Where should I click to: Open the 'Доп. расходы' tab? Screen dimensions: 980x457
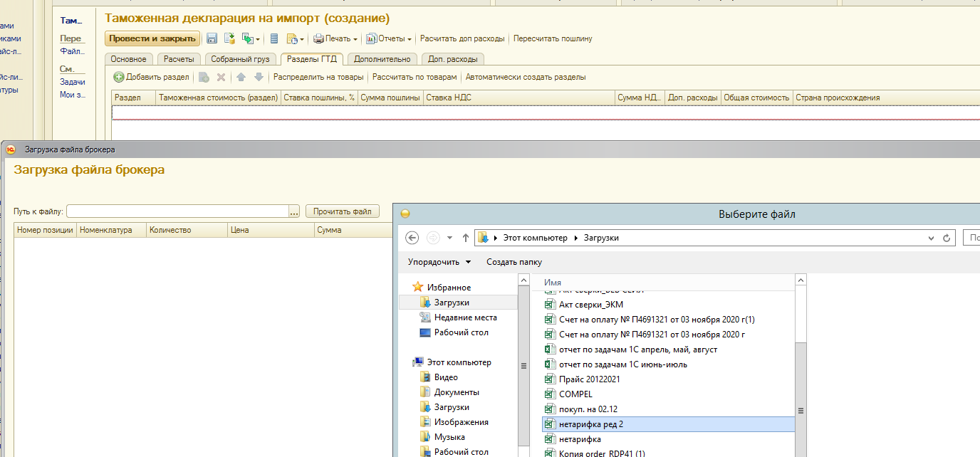pos(453,59)
